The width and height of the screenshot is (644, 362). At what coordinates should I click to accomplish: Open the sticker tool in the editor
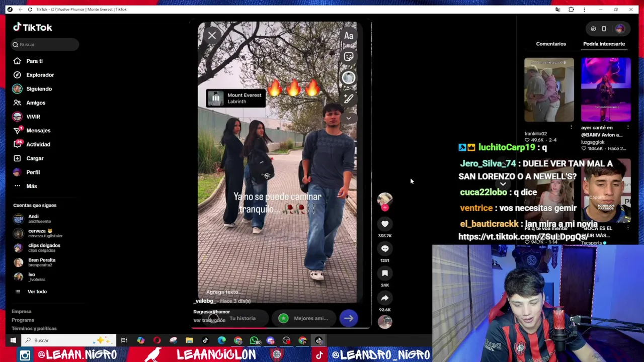349,57
